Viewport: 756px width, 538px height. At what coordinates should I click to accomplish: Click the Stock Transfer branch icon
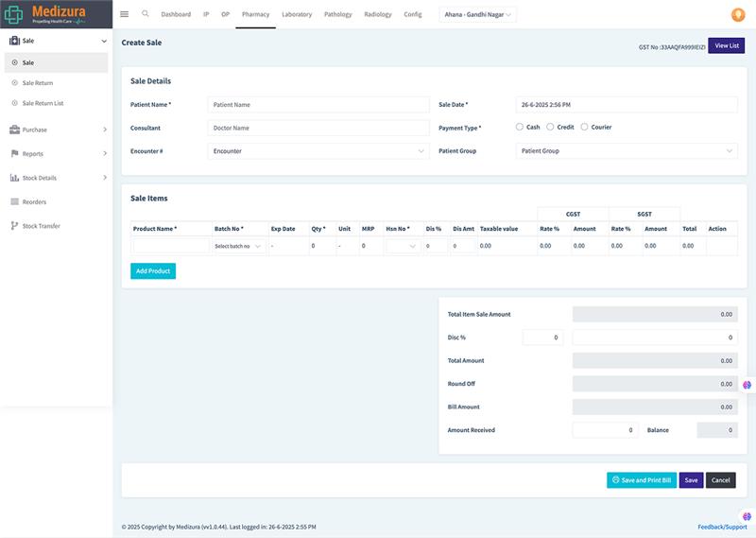(14, 226)
